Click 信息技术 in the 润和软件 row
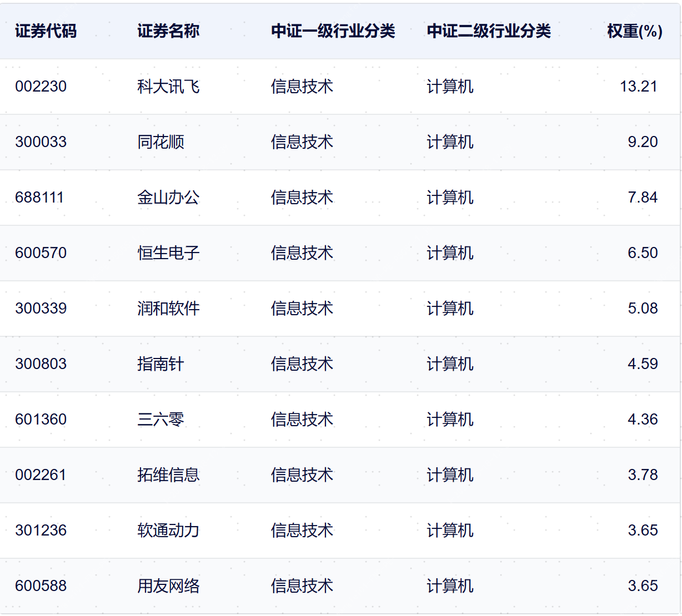Screen dimensions: 682x616 (302, 309)
